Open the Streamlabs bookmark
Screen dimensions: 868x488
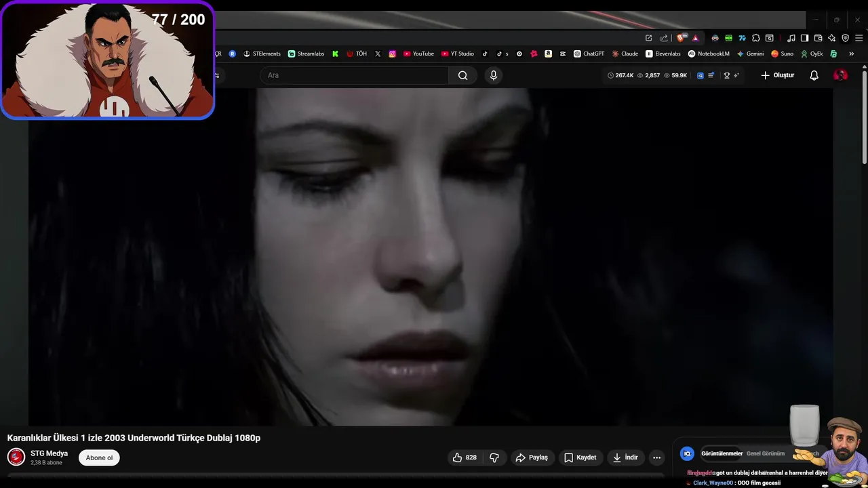(306, 54)
